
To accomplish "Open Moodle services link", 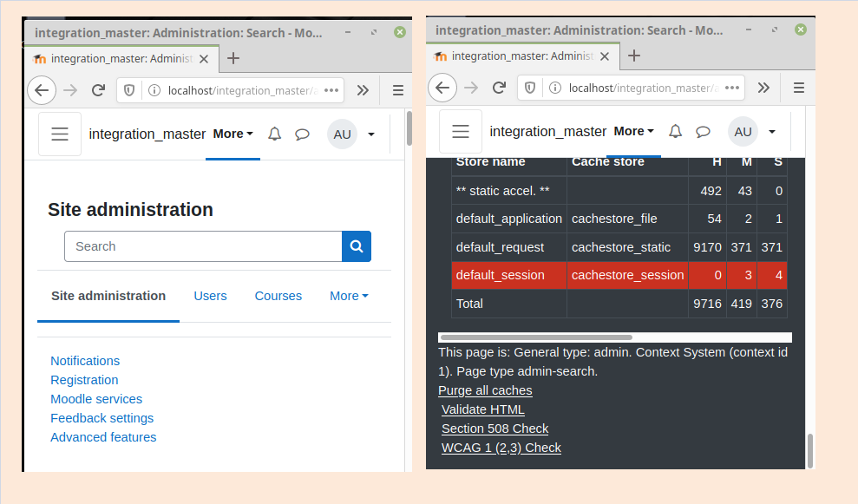I will point(96,400).
